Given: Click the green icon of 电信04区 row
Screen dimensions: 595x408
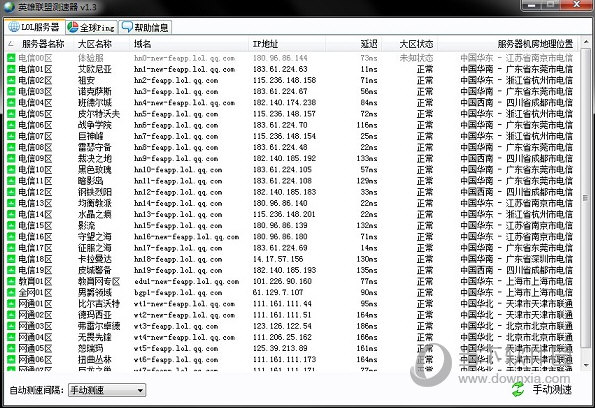Looking at the screenshot, I should (x=11, y=102).
